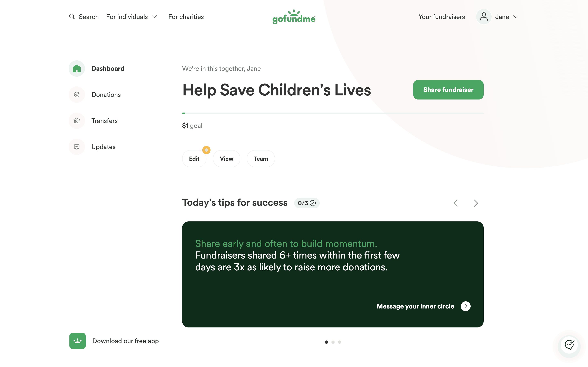588x367 pixels.
Task: Click the previous tips slide arrow
Action: (455, 203)
